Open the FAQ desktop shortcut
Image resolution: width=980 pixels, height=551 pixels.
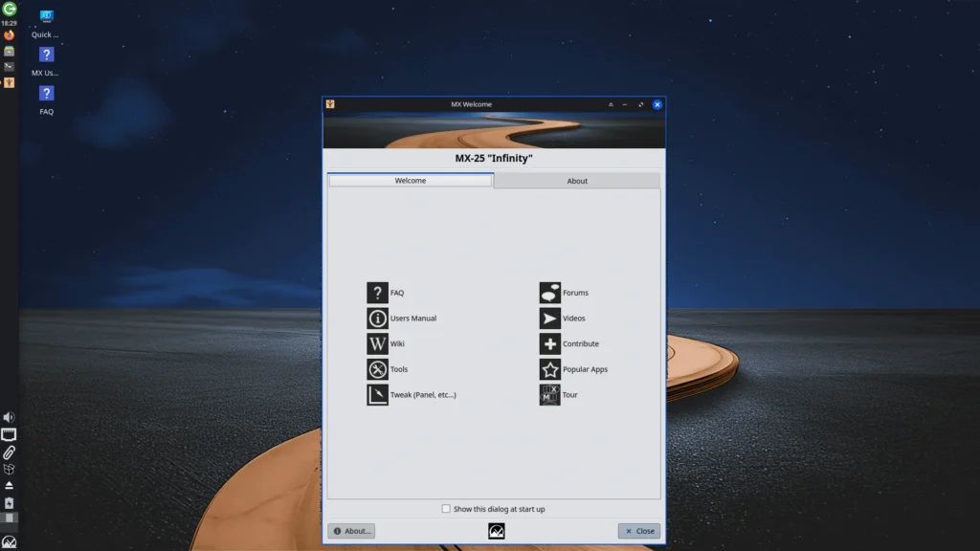pos(46,94)
